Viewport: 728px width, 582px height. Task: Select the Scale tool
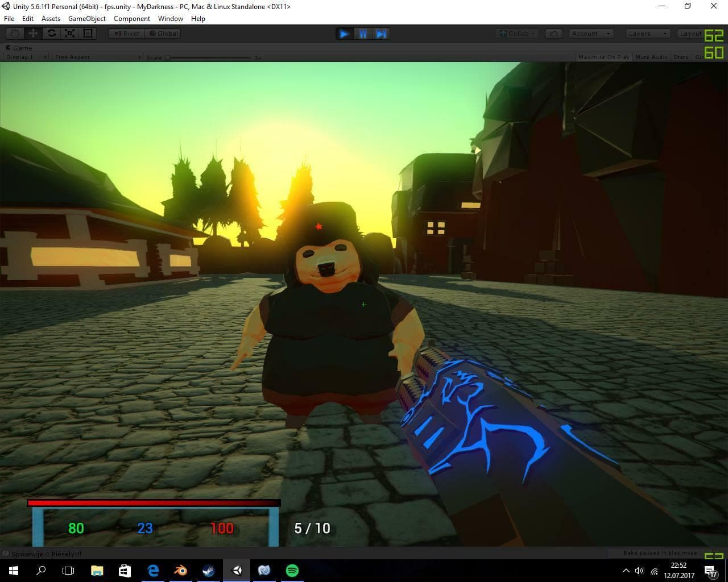[69, 34]
